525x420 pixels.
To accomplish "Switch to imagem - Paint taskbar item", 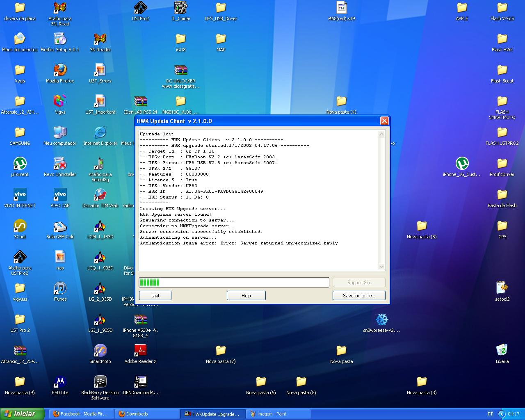I will 278,414.
